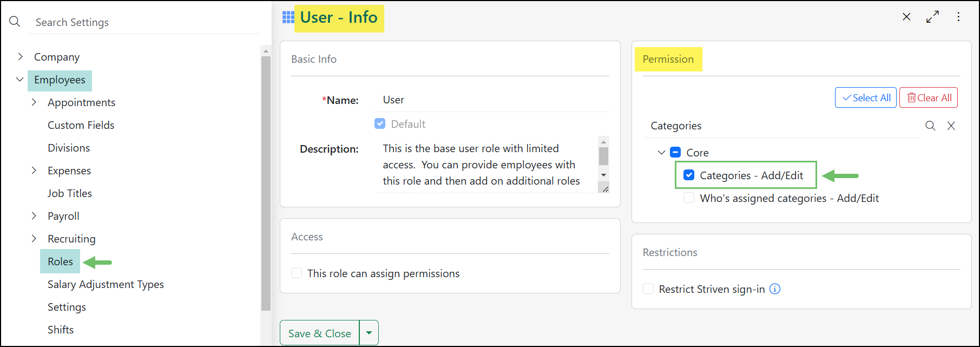Open the grid app icon beside User - Info
The height and width of the screenshot is (347, 980).
point(288,17)
